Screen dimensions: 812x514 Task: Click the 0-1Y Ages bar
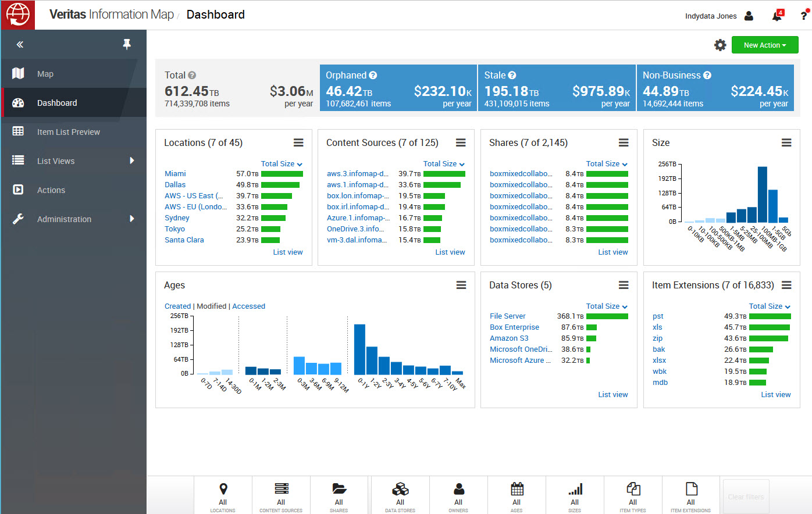359,349
